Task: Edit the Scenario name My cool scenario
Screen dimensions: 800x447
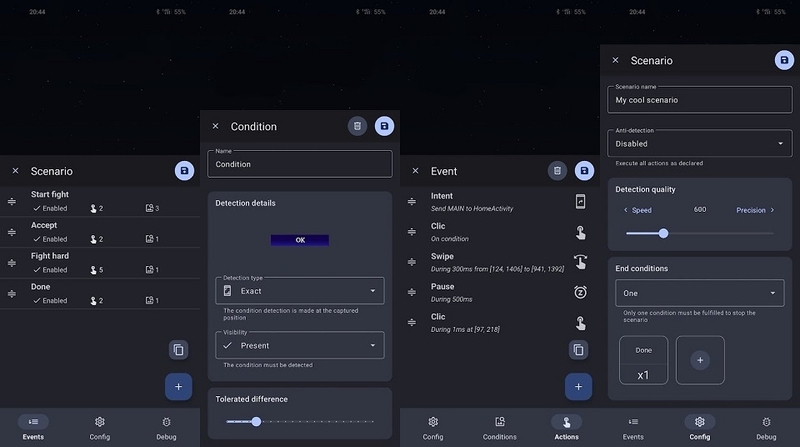Action: point(699,100)
